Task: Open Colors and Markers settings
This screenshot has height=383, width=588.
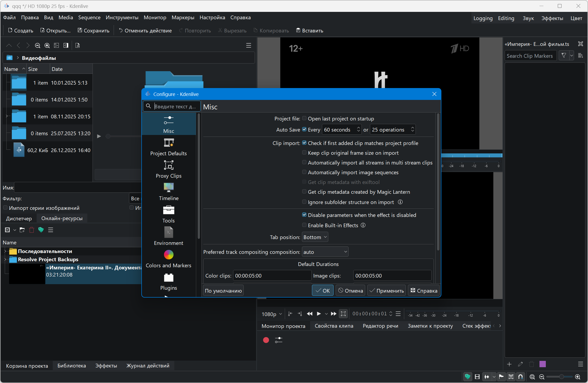Action: click(x=168, y=259)
